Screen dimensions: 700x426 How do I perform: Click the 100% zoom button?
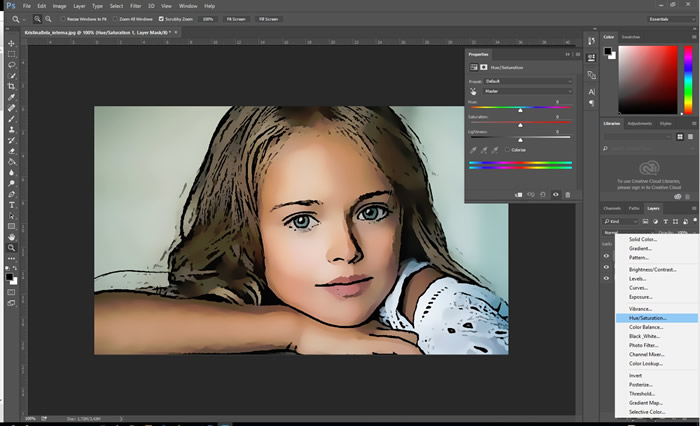pos(208,19)
